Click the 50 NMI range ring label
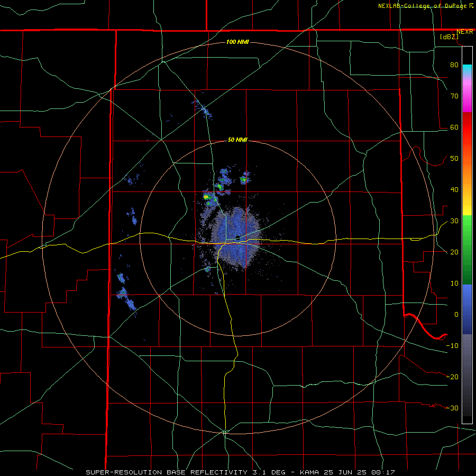476x476 pixels. (237, 140)
